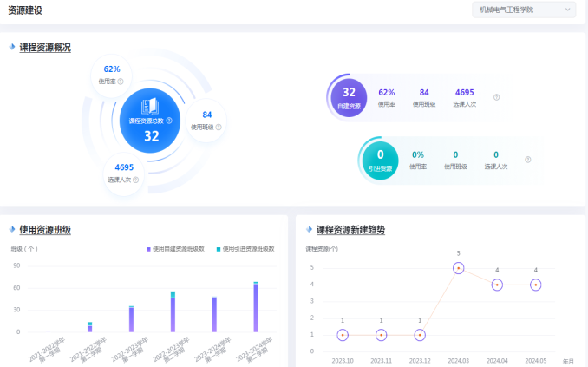Click diamond icon beside 课程资源新建趋势 heading

pos(308,230)
